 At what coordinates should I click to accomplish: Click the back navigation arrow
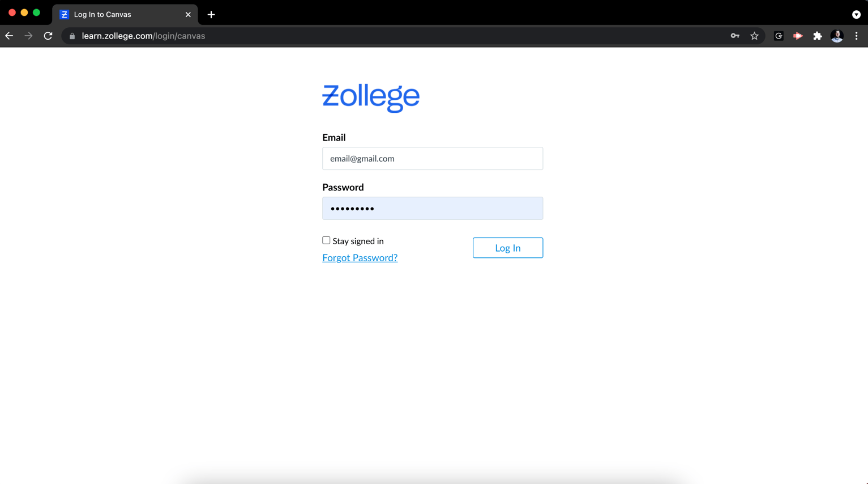[x=9, y=35]
